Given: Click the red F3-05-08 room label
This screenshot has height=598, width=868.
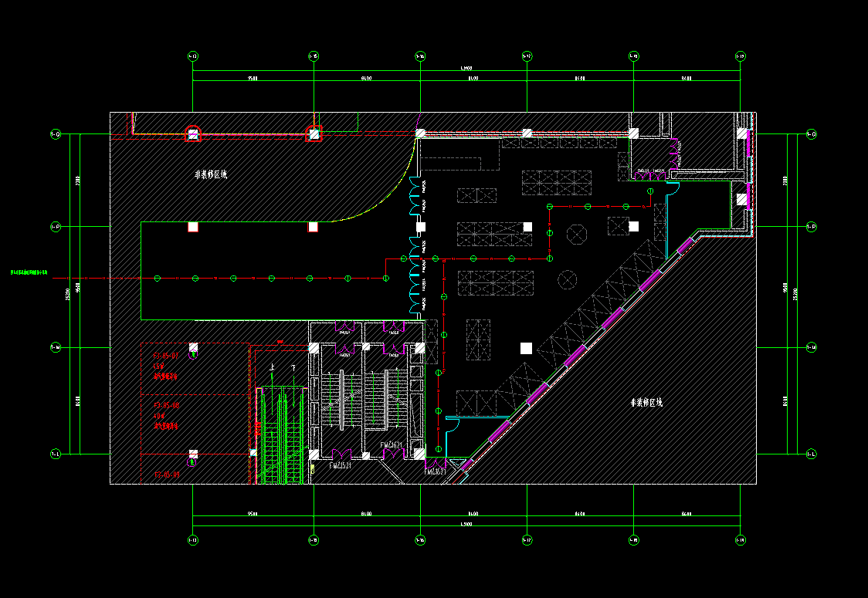Looking at the screenshot, I should coord(166,405).
